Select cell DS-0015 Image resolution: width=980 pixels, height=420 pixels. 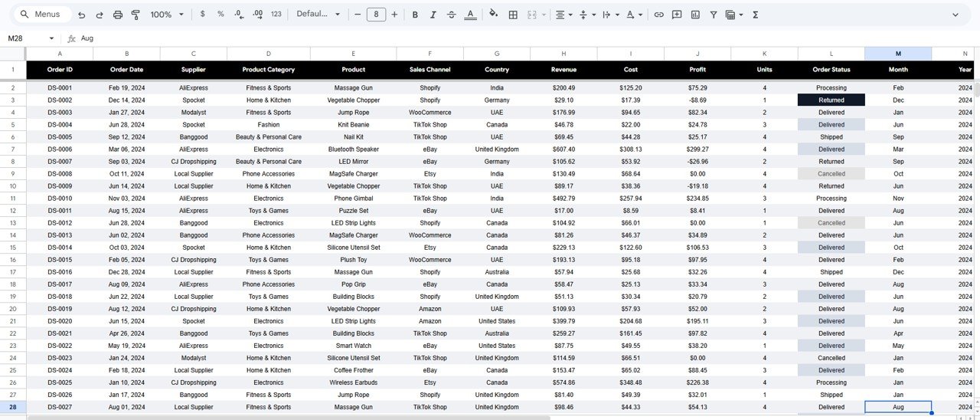point(60,260)
